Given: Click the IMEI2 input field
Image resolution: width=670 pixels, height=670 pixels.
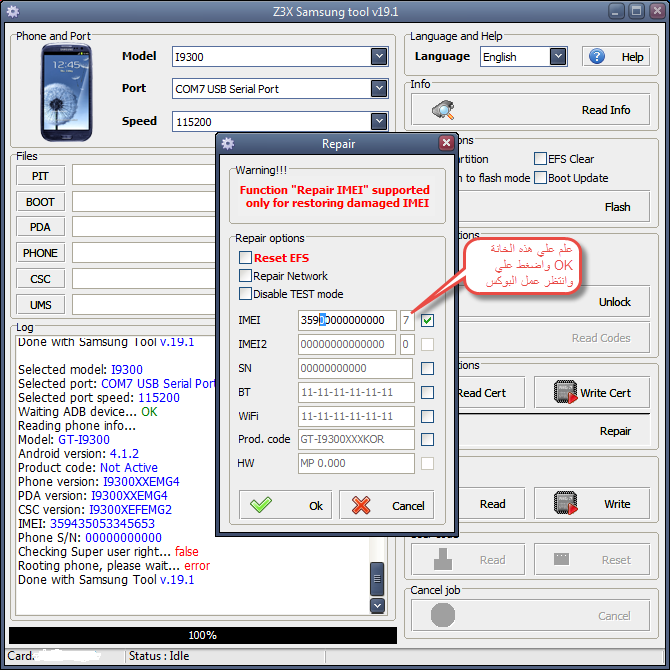Looking at the screenshot, I should 347,344.
